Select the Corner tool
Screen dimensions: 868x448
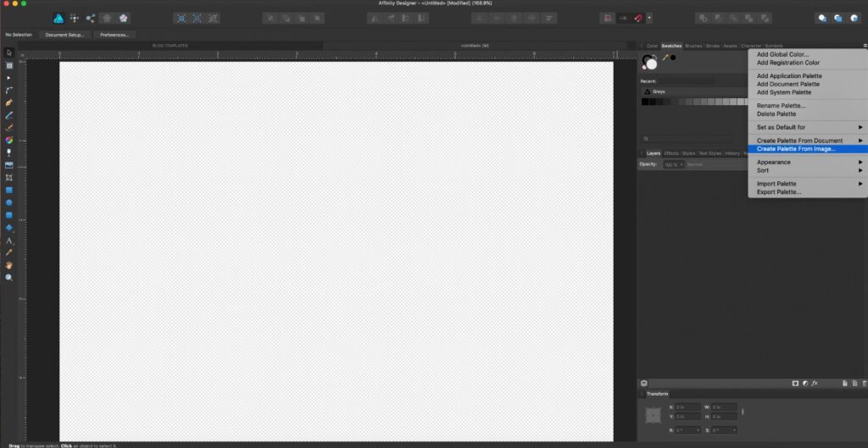tap(8, 90)
